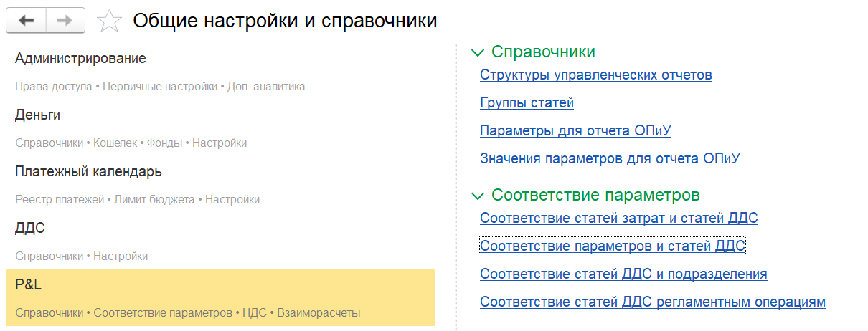Open the Группы статей link
Image resolution: width=868 pixels, height=331 pixels.
pyautogui.click(x=527, y=102)
